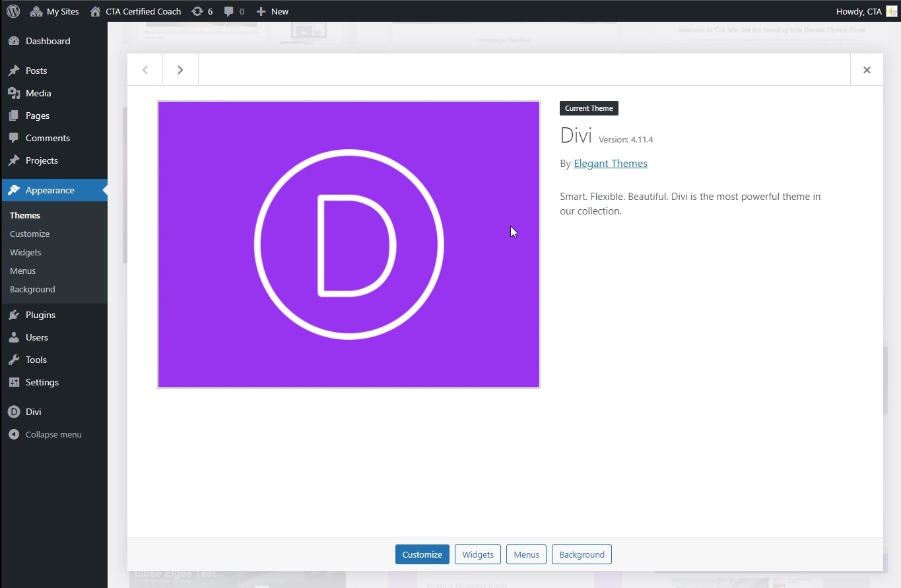
Task: Click the plus New content icon
Action: click(x=261, y=11)
